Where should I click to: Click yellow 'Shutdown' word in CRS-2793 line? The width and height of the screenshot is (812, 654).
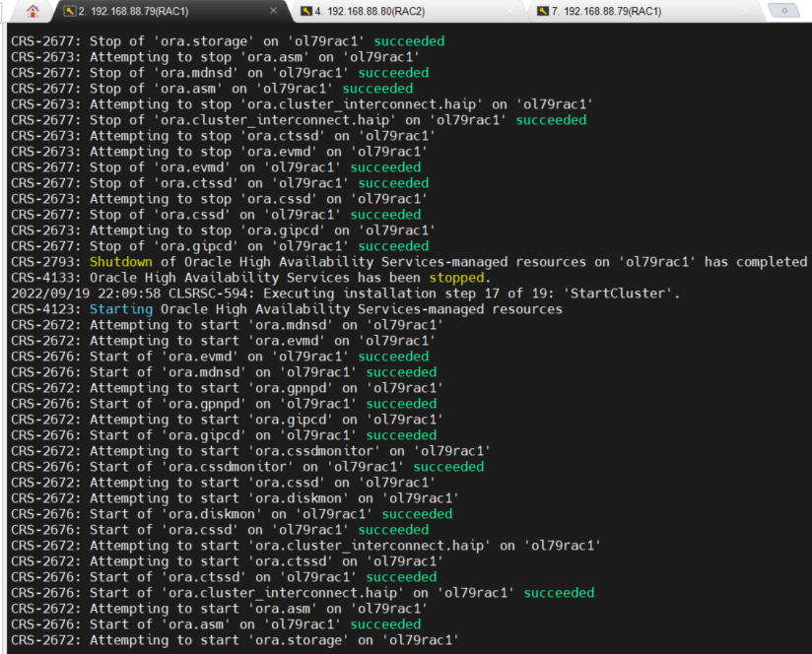click(x=121, y=262)
